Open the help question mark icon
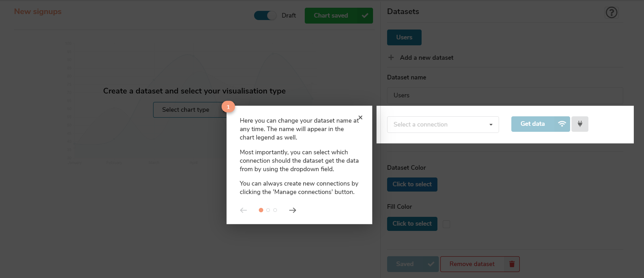The width and height of the screenshot is (644, 278). 611,13
